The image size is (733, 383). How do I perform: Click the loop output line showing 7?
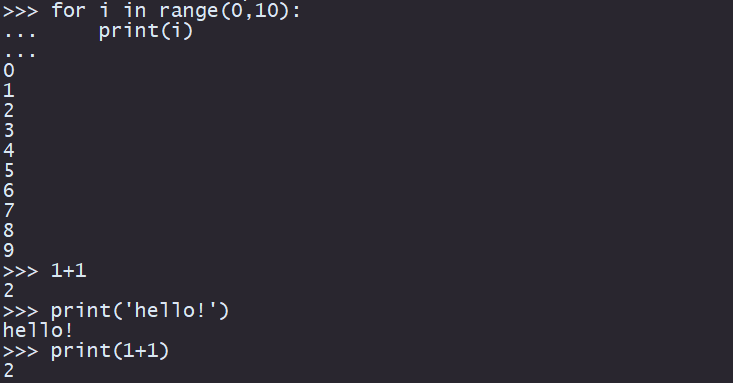click(x=9, y=210)
